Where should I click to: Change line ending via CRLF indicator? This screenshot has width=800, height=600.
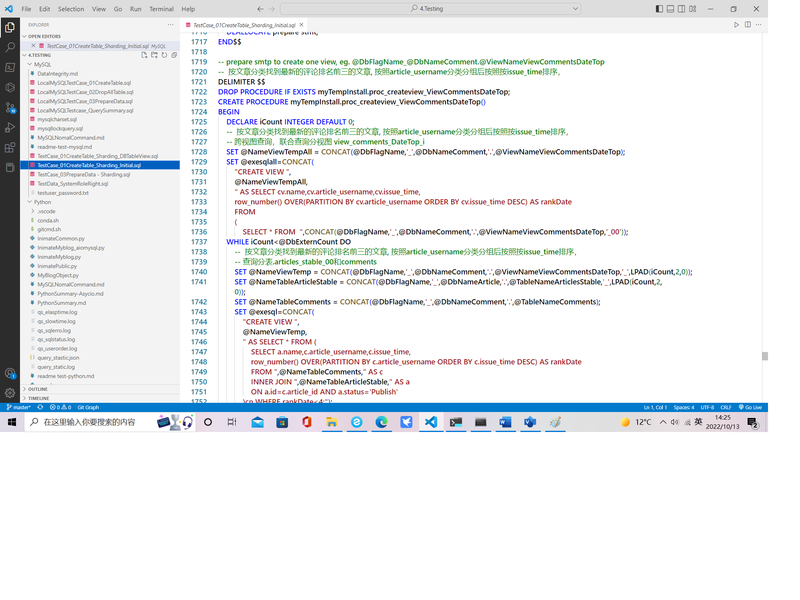pos(726,407)
